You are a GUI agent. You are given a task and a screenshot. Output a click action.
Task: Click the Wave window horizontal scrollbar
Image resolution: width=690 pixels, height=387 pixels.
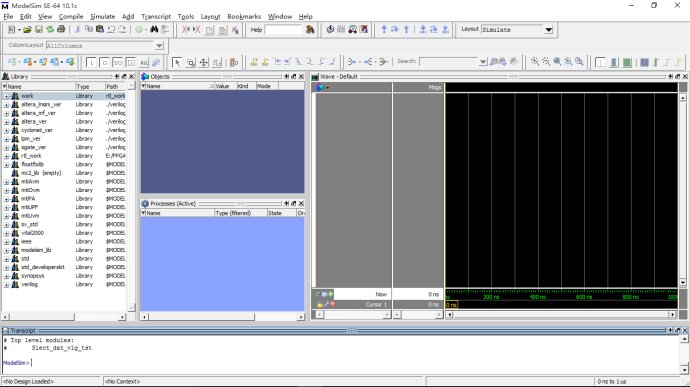coord(561,314)
